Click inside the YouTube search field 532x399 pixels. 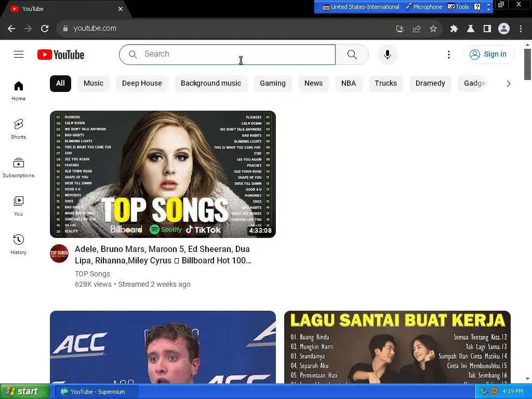point(227,54)
